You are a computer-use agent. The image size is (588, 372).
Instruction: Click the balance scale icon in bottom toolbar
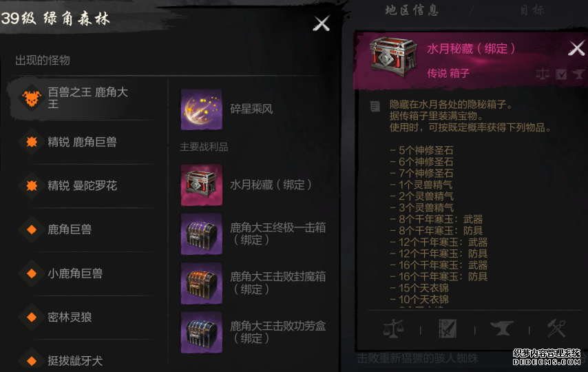pos(393,329)
